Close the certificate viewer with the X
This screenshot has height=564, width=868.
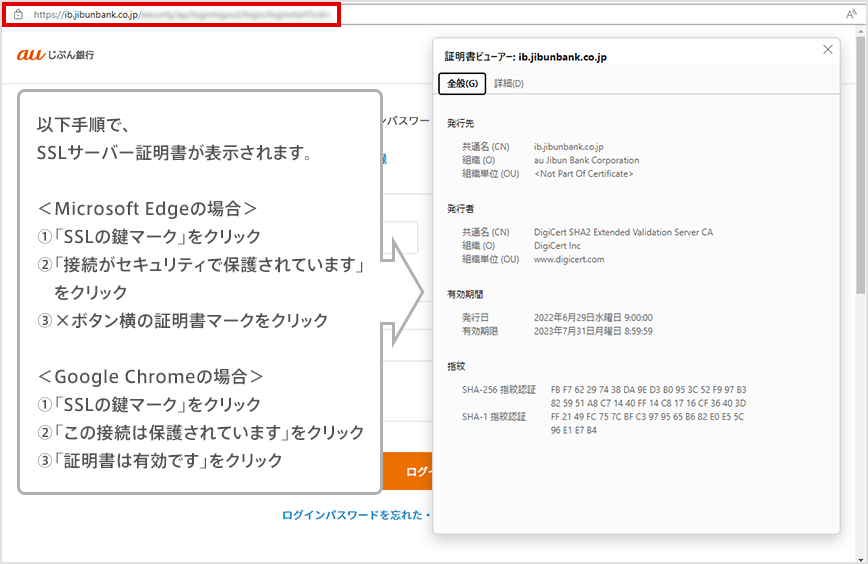(827, 50)
